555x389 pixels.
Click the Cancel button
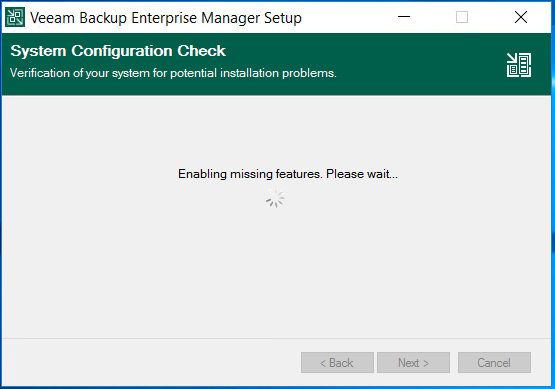(x=494, y=362)
